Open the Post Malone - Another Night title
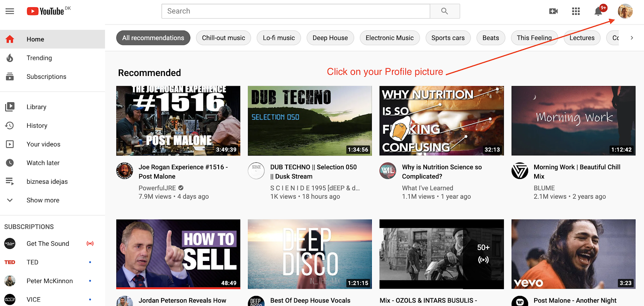Image resolution: width=644 pixels, height=306 pixels. 575,300
